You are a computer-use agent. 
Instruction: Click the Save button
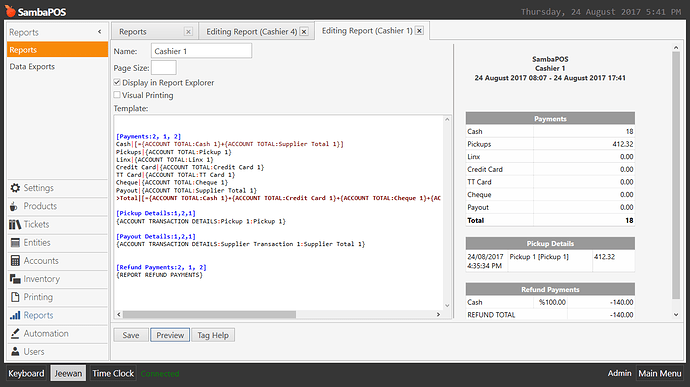[x=131, y=335]
